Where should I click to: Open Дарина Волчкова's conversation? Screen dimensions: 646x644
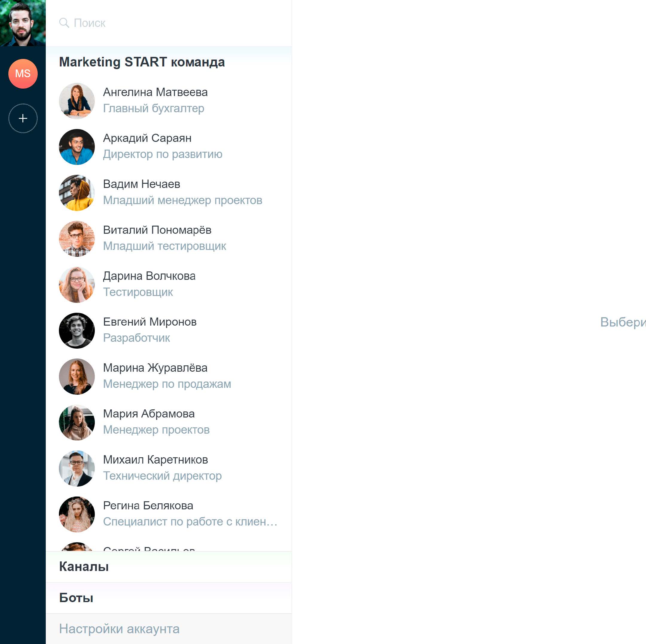coord(168,284)
